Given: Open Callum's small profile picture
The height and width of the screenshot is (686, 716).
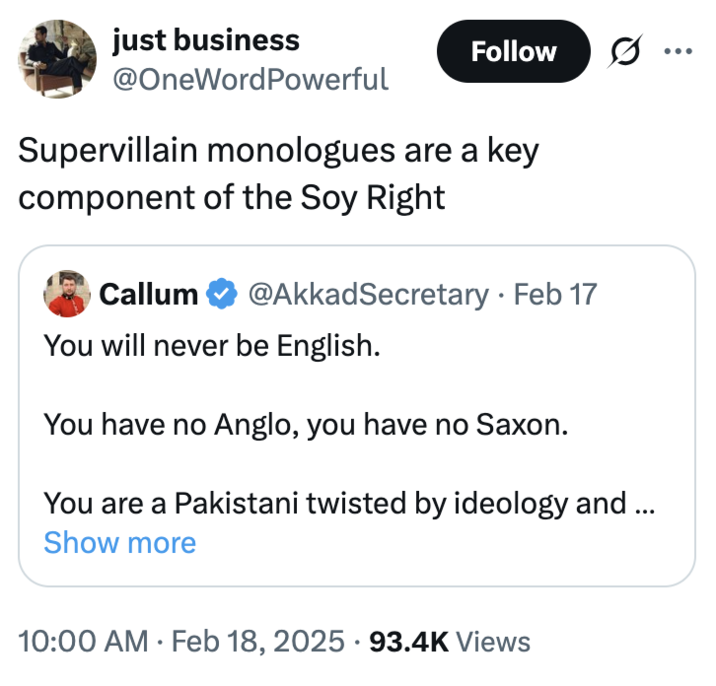Looking at the screenshot, I should pyautogui.click(x=68, y=294).
